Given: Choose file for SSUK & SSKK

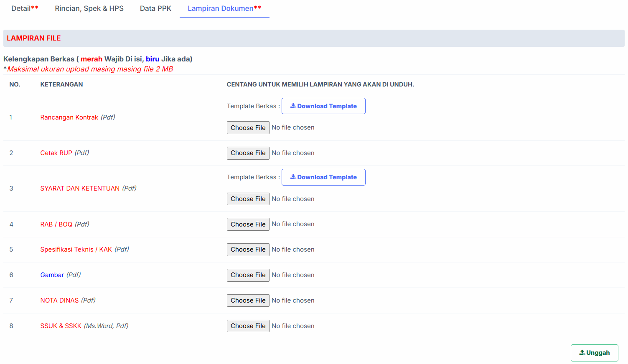Looking at the screenshot, I should point(248,326).
